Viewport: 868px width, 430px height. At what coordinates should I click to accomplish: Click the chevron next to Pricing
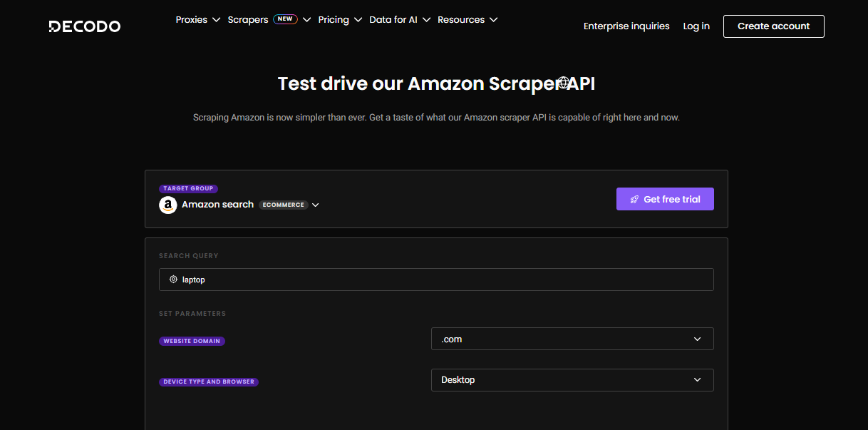click(358, 20)
